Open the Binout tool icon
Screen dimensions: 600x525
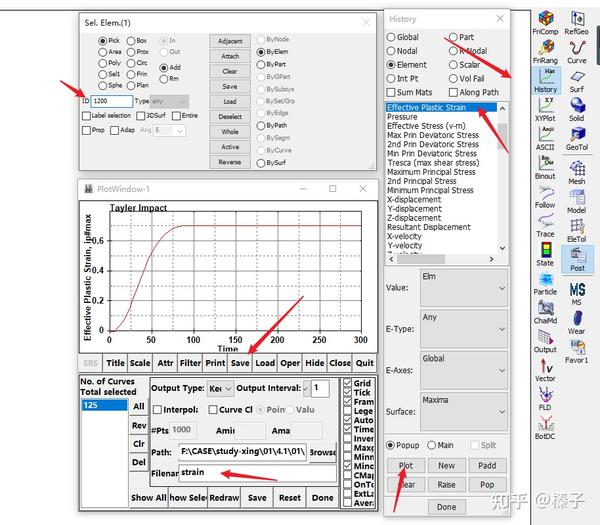pyautogui.click(x=545, y=168)
